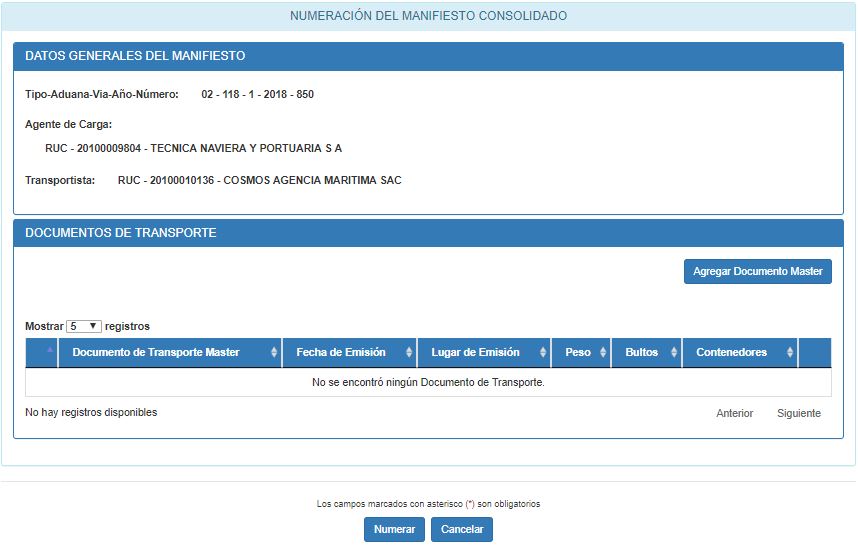Sort by Bultos column
The width and height of the screenshot is (858, 554).
point(646,353)
